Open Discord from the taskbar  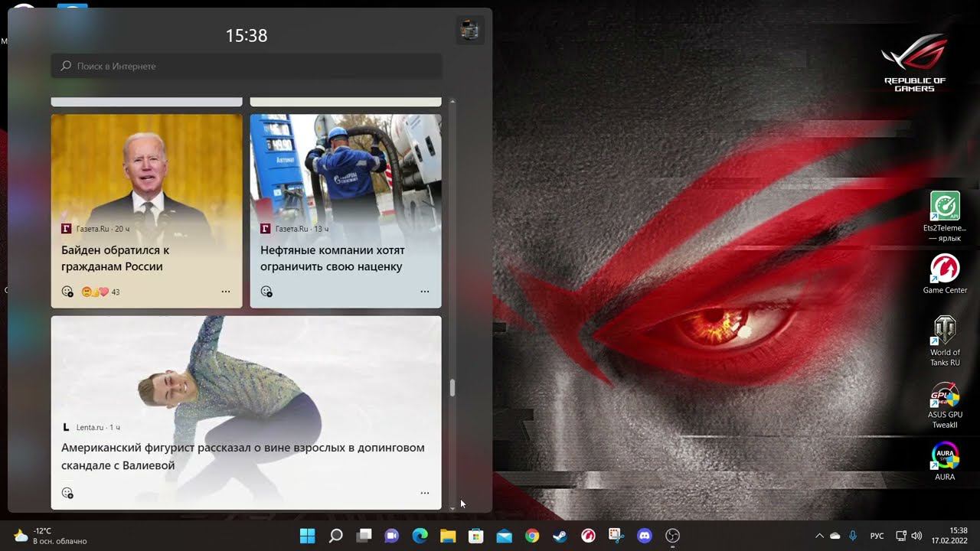(645, 536)
